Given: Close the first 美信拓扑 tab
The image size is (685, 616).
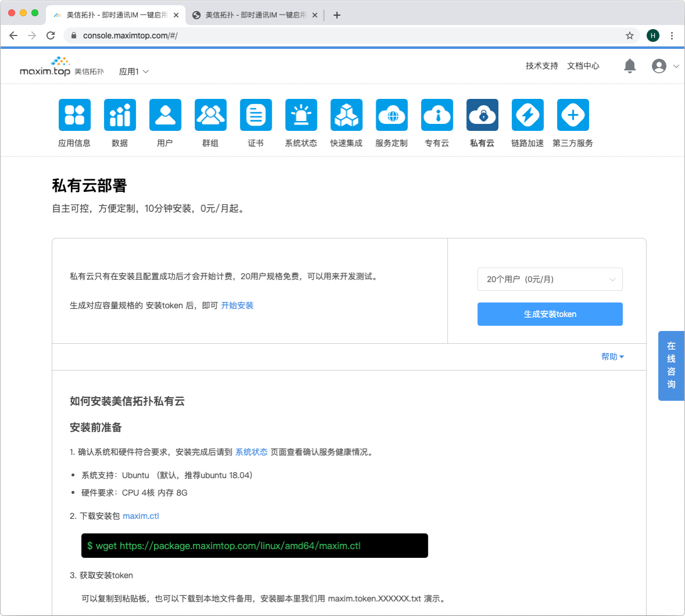Looking at the screenshot, I should pyautogui.click(x=176, y=15).
